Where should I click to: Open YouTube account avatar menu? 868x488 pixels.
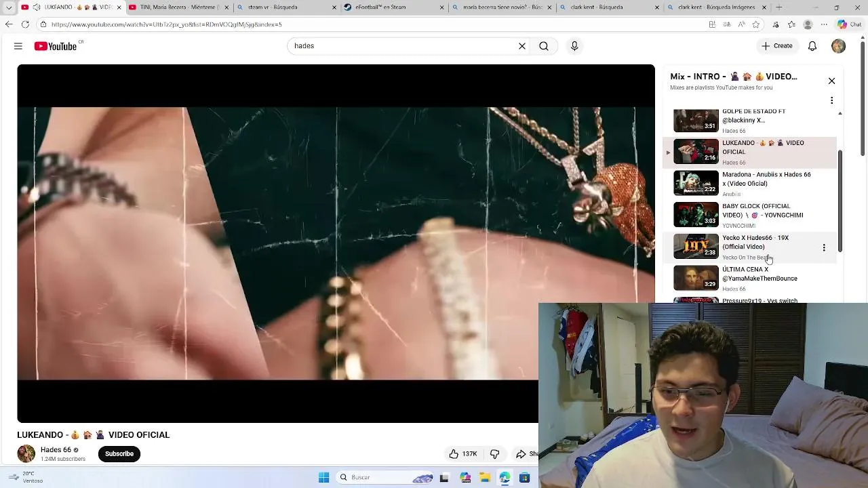839,46
